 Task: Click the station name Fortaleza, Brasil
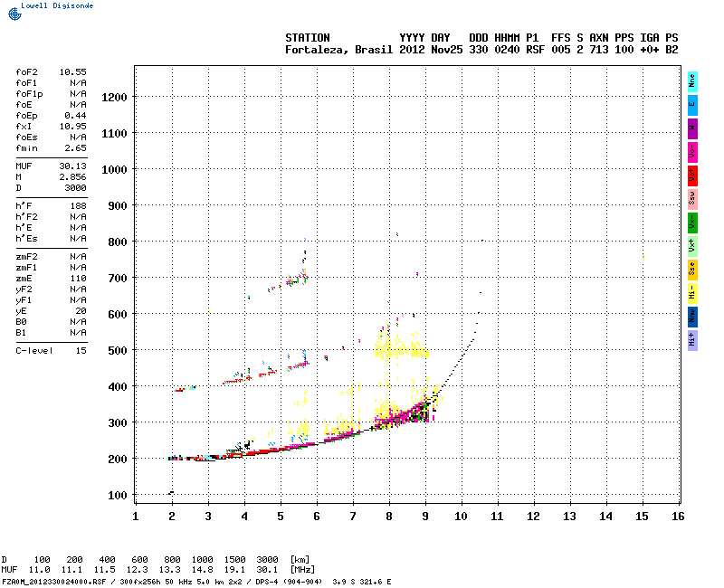[x=338, y=50]
